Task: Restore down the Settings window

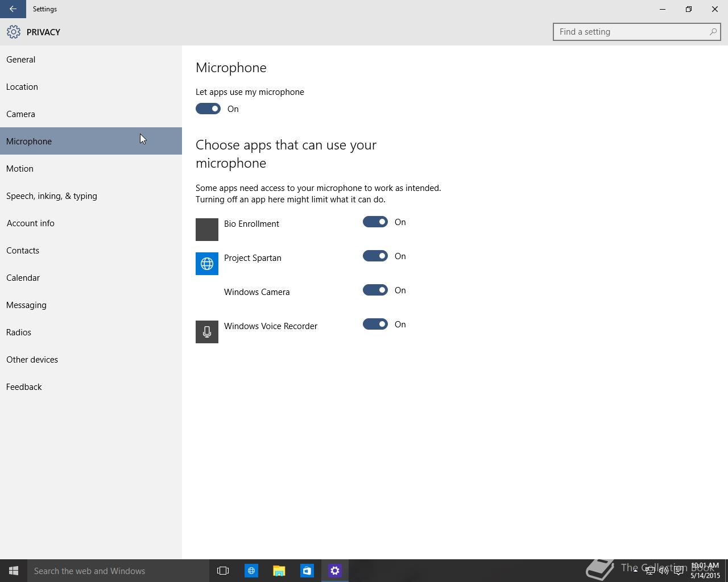Action: [x=689, y=9]
